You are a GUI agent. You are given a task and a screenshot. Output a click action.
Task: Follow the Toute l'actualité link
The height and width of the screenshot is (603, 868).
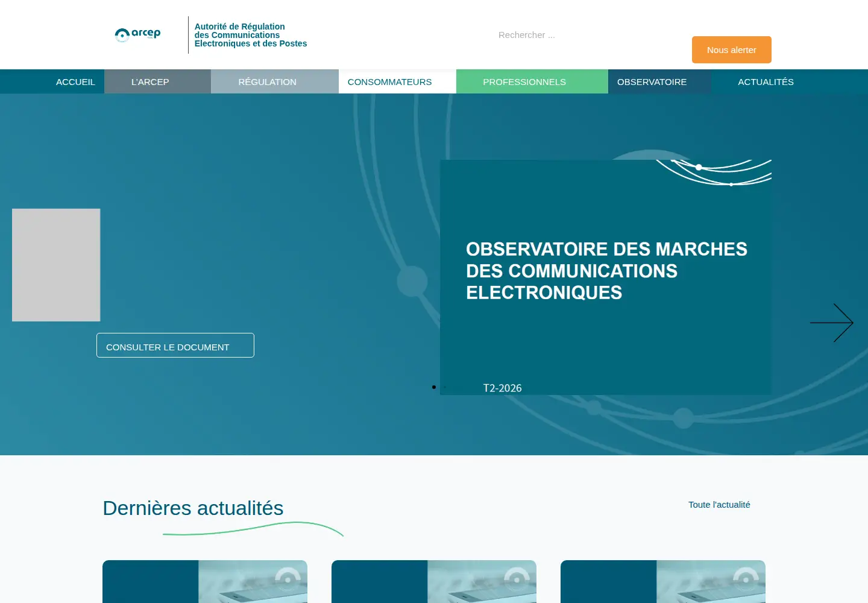pyautogui.click(x=719, y=505)
